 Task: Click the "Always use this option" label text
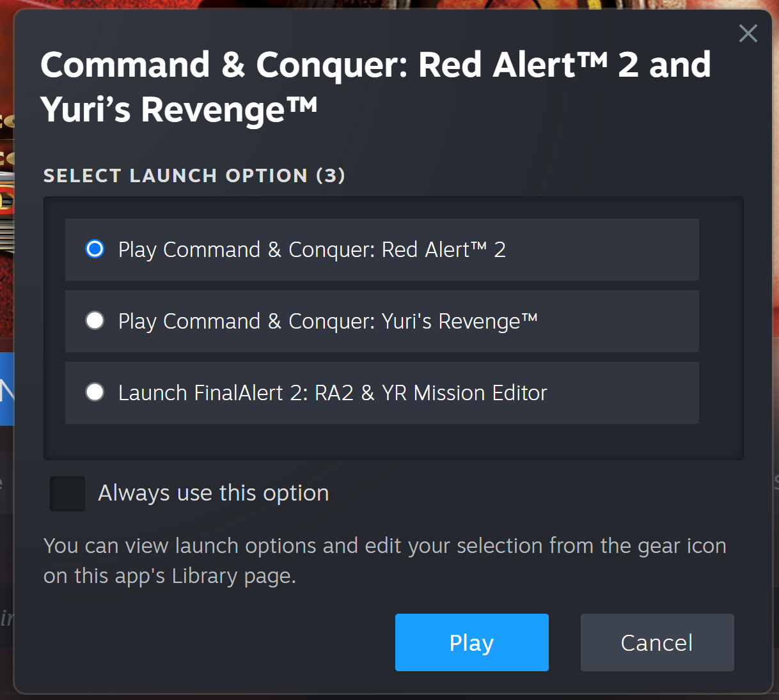pyautogui.click(x=213, y=493)
